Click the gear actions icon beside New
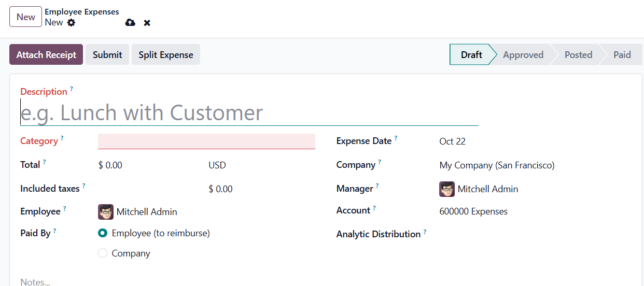 pos(71,23)
